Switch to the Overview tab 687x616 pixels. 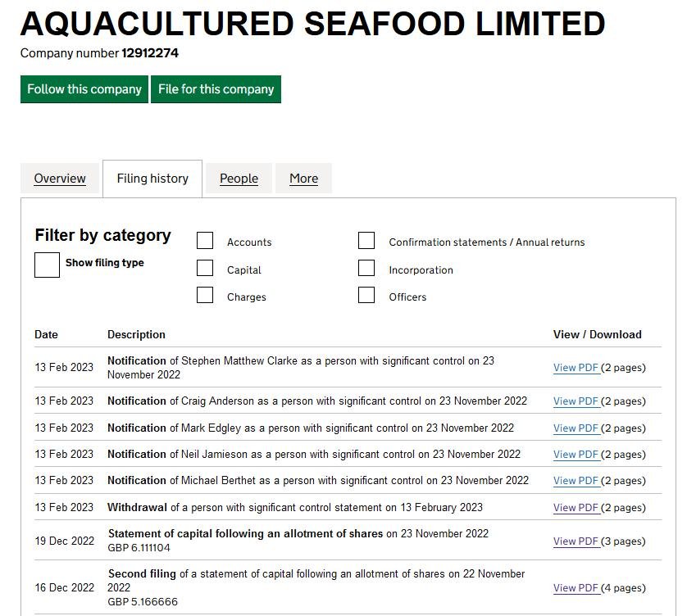[x=60, y=179]
